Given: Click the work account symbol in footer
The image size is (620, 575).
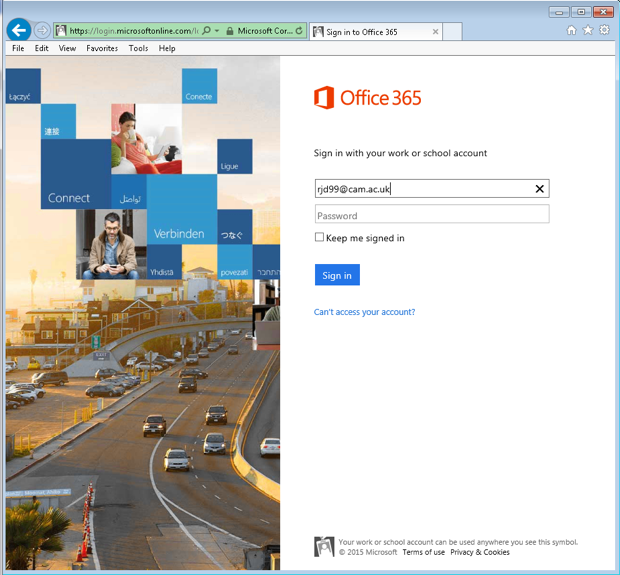Looking at the screenshot, I should [x=324, y=547].
